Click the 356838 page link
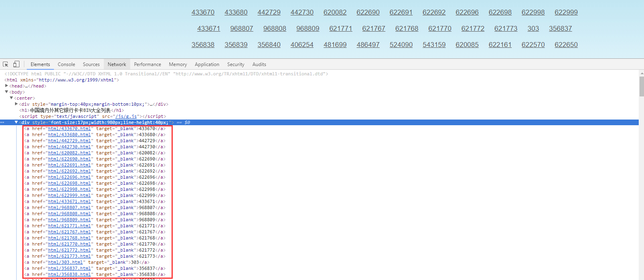This screenshot has width=644, height=280. point(203,45)
